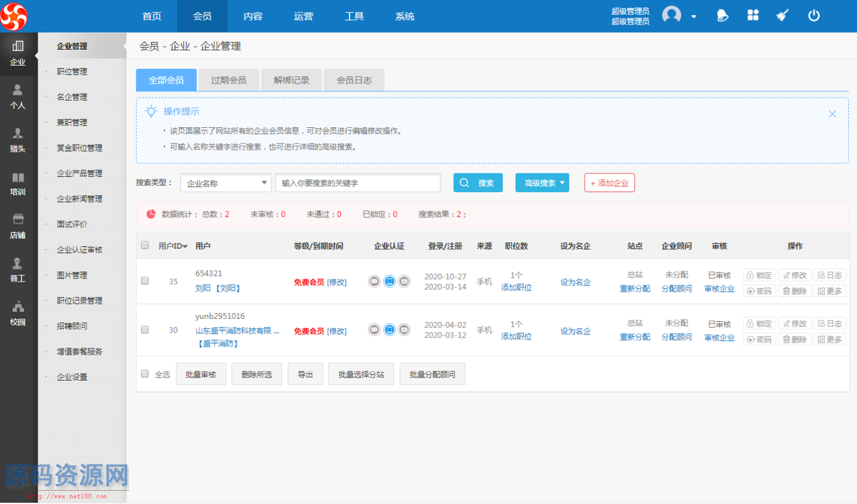Click email verification icon for user 654321
The width and height of the screenshot is (857, 504).
click(x=374, y=282)
